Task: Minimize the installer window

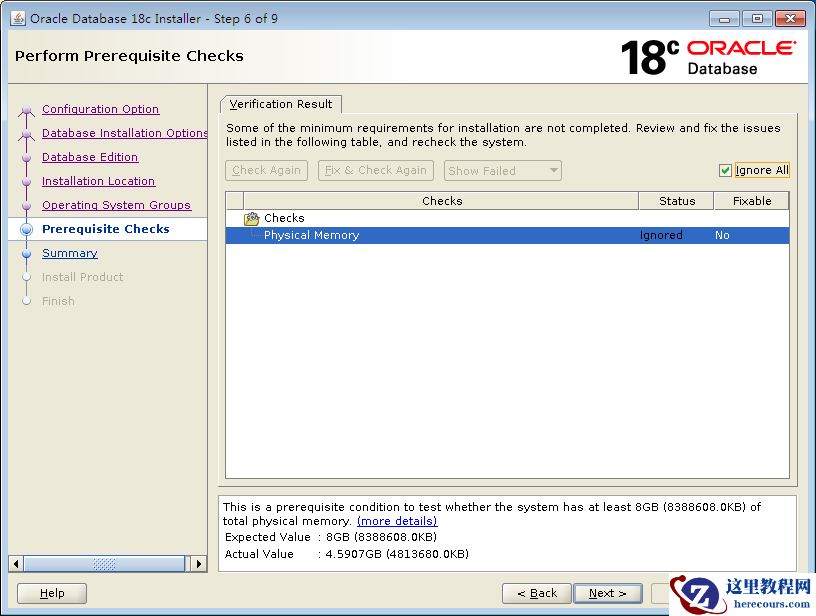Action: 724,19
